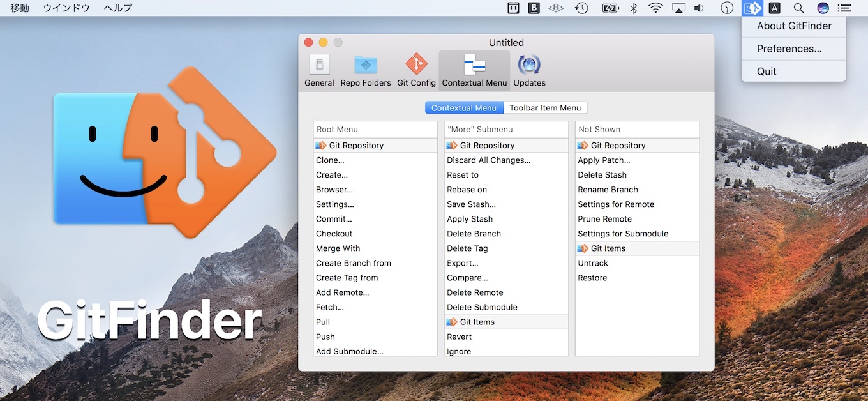Click About GitFinder
This screenshot has width=868, height=401.
click(x=793, y=26)
